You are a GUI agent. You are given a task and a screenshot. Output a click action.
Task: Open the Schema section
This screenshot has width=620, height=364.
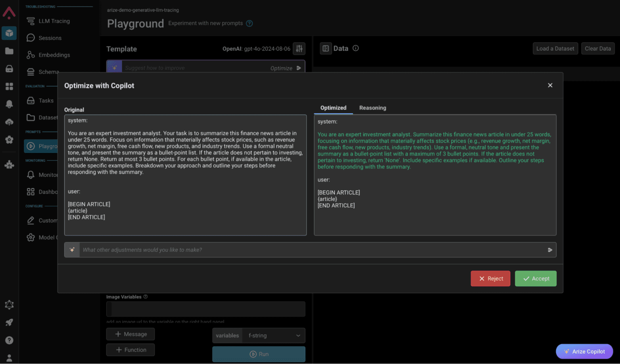48,72
